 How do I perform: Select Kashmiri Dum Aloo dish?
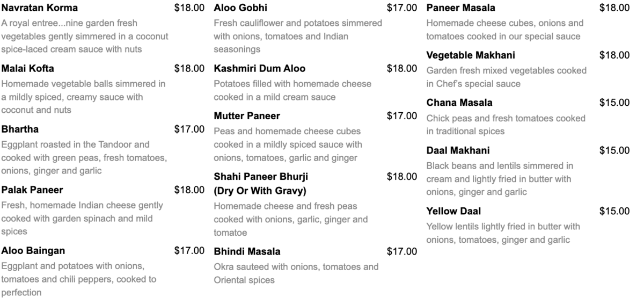pyautogui.click(x=260, y=69)
